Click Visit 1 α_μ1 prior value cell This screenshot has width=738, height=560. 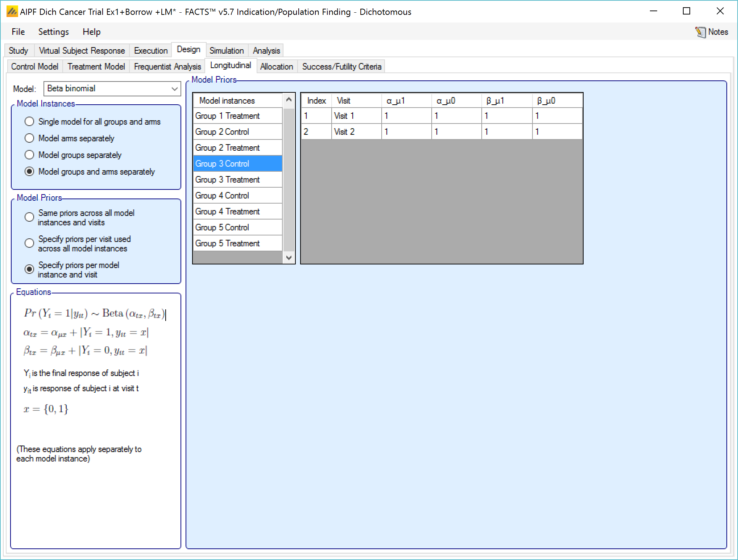tap(406, 116)
